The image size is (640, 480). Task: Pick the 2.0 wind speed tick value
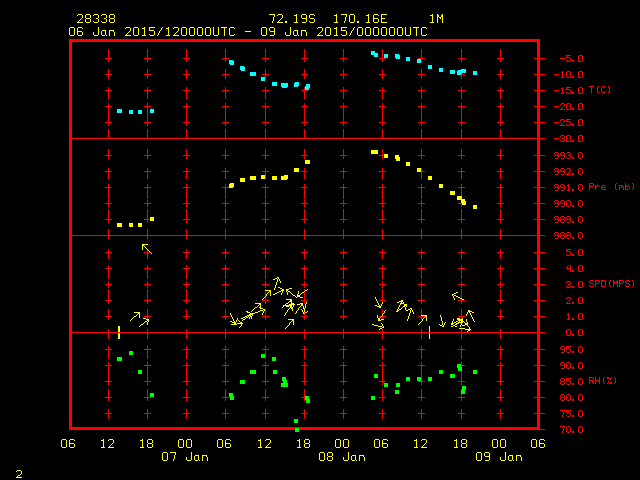click(x=574, y=301)
